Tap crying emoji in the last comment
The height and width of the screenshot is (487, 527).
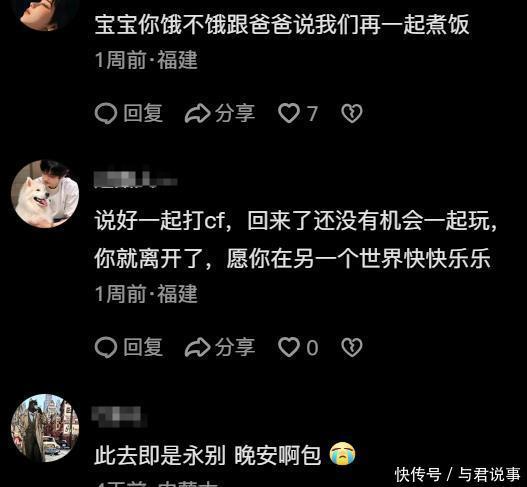(342, 454)
